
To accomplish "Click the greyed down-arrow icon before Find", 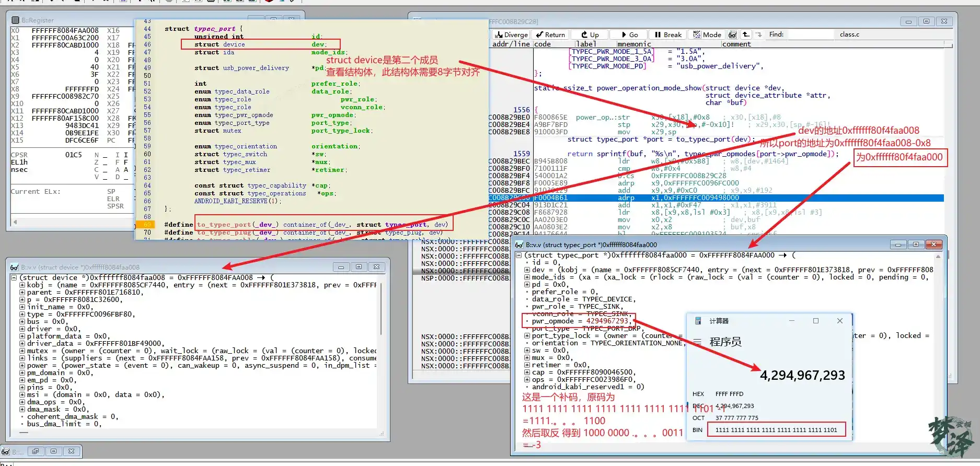I will 758,34.
